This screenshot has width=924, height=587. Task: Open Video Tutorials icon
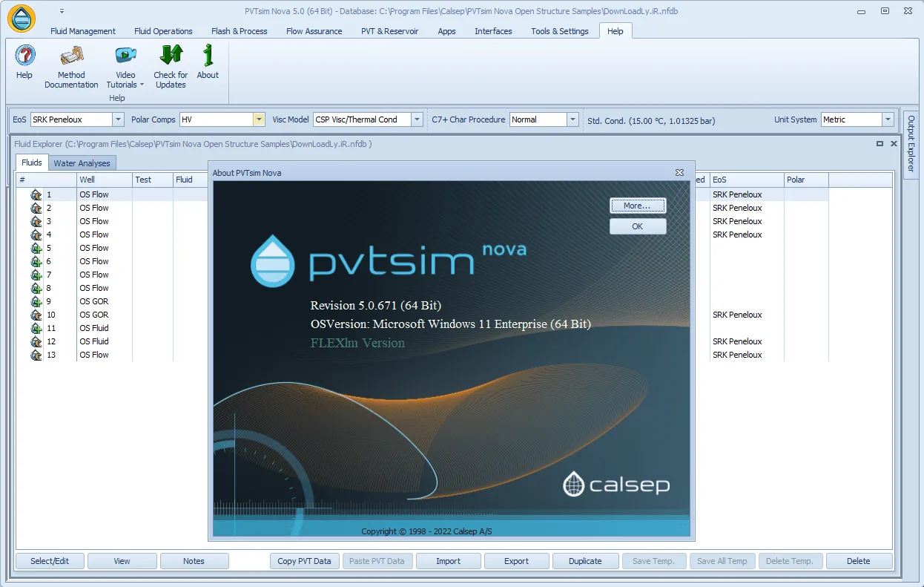pyautogui.click(x=125, y=56)
